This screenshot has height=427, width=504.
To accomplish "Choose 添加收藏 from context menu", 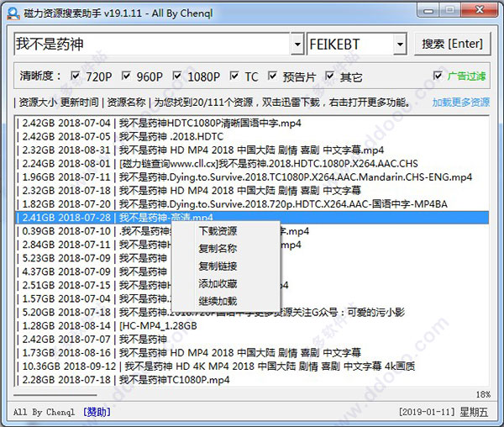I will pos(218,283).
